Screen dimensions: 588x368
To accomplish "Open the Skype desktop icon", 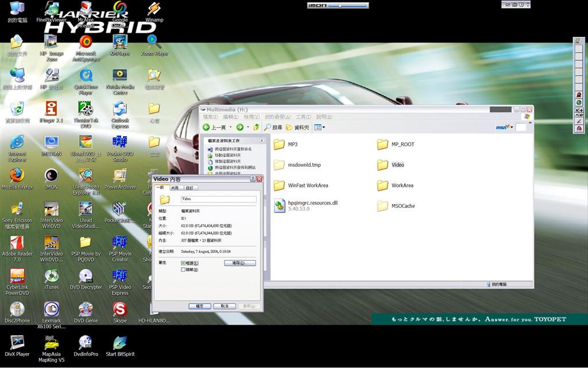I will click(x=120, y=312).
